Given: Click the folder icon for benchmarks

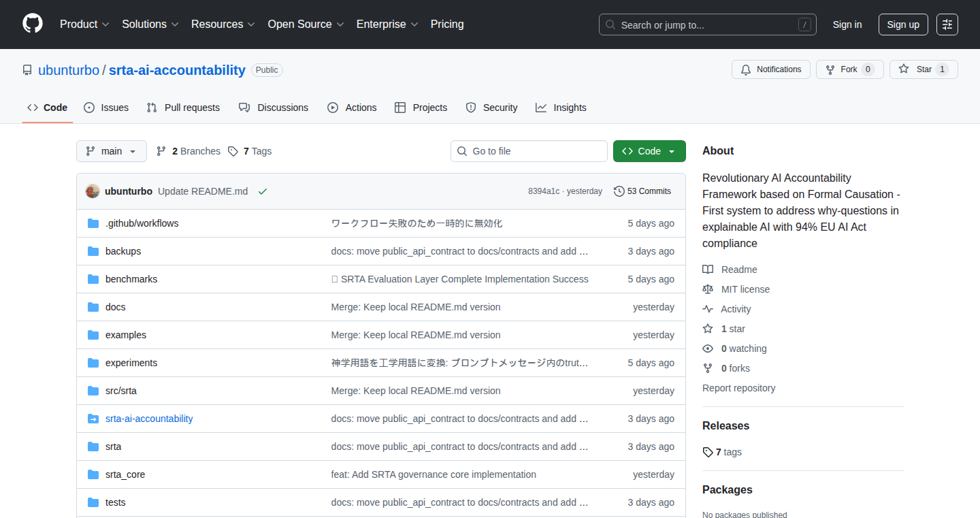Looking at the screenshot, I should coord(93,279).
